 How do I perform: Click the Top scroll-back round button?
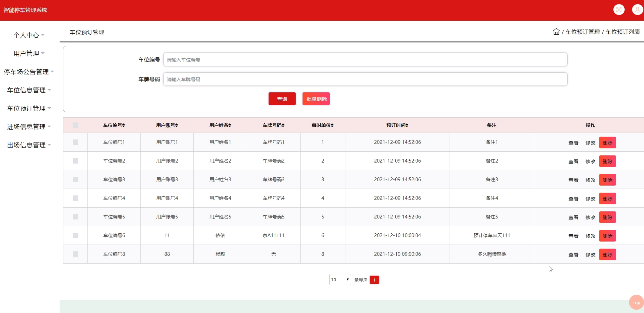(636, 302)
